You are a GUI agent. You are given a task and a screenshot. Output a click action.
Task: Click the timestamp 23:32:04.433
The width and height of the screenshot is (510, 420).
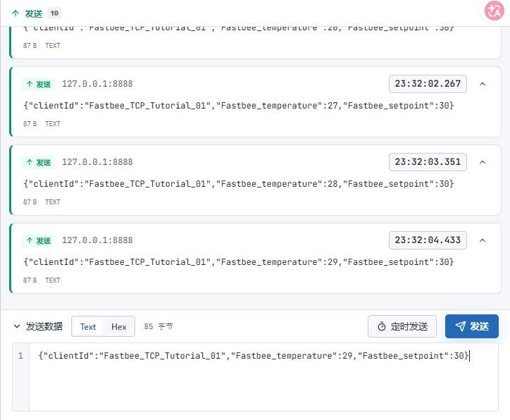pyautogui.click(x=428, y=240)
